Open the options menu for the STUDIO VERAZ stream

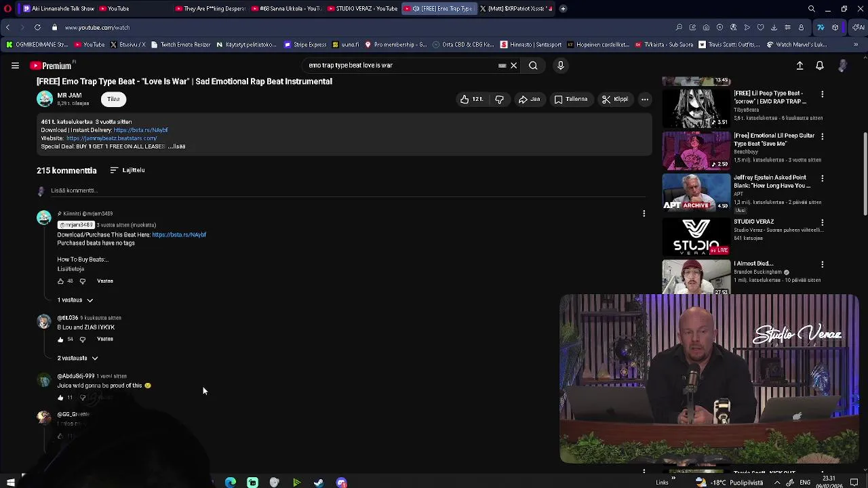[823, 222]
